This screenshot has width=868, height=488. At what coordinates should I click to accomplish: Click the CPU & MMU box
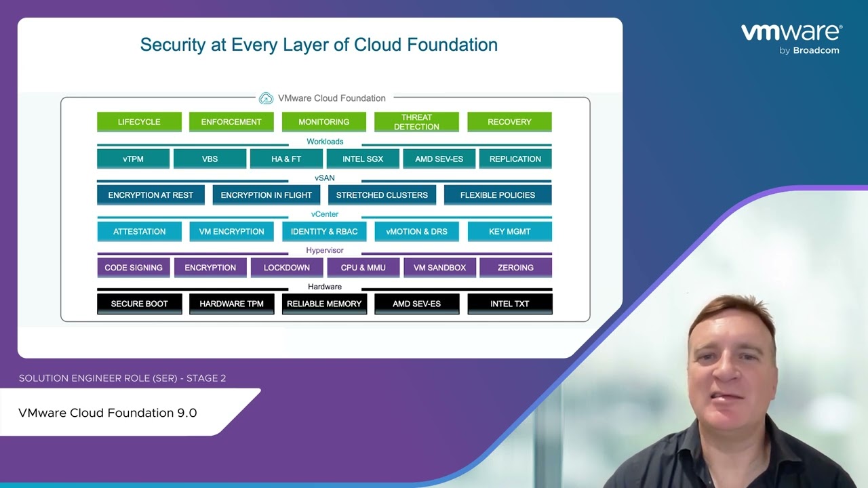click(363, 268)
